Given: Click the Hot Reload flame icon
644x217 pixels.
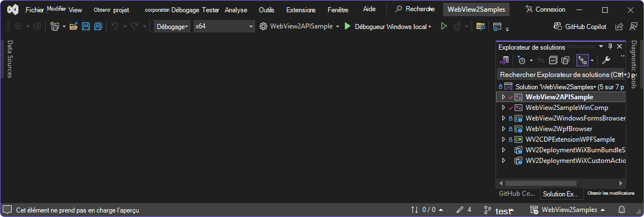Looking at the screenshot, I should point(457,26).
